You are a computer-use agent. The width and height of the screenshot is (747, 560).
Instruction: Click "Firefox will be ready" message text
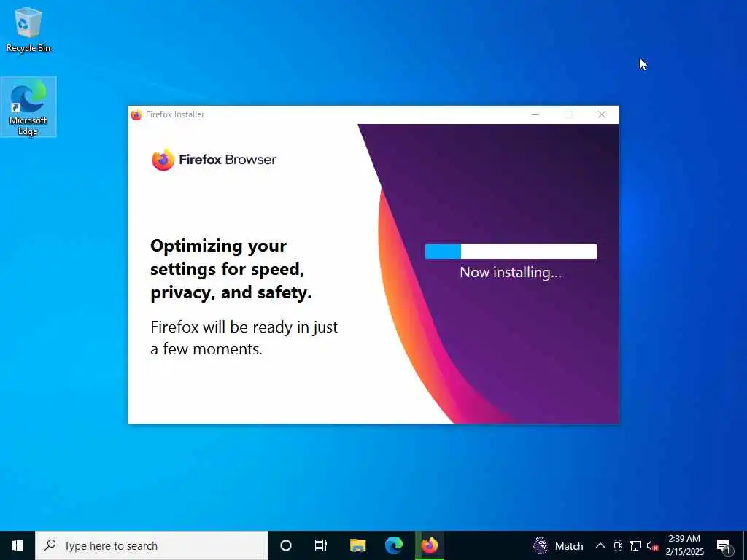(x=244, y=338)
